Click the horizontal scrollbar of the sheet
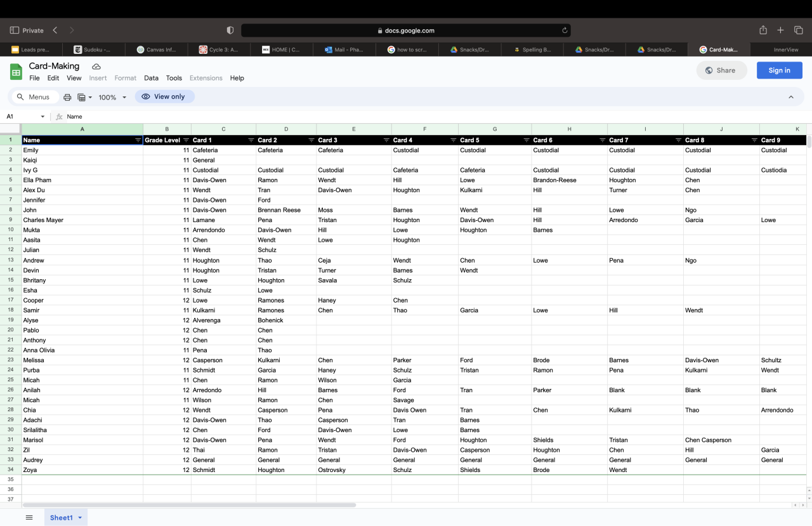Screen dimensions: 812x526 point(189,505)
